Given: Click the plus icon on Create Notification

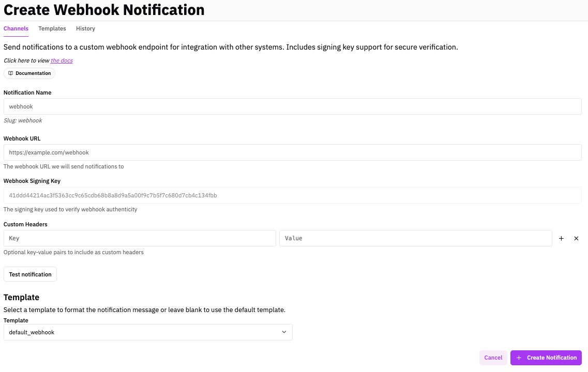Looking at the screenshot, I should pos(519,357).
